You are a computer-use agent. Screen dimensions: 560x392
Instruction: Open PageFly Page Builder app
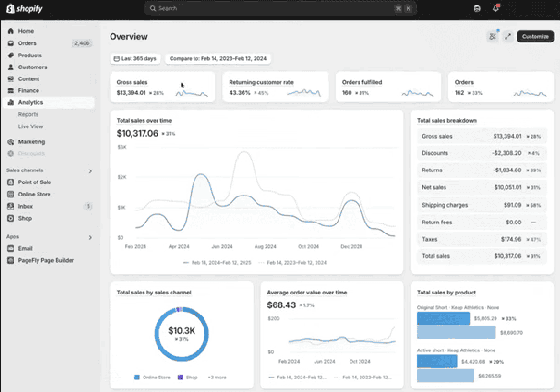pyautogui.click(x=45, y=260)
